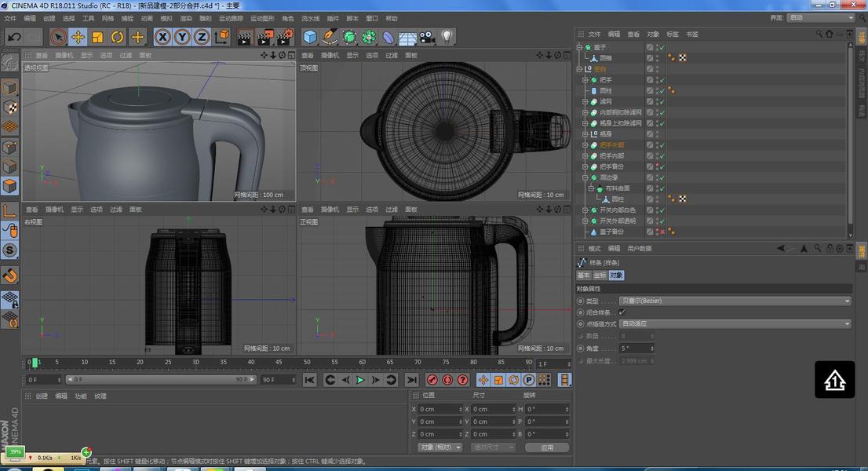
Task: Expand the 滤网 object in tree
Action: (585, 102)
